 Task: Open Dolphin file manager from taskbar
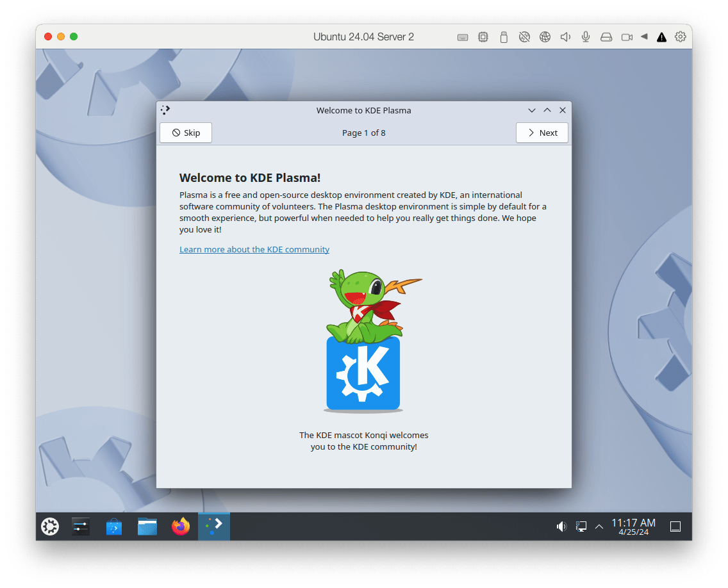click(x=147, y=527)
